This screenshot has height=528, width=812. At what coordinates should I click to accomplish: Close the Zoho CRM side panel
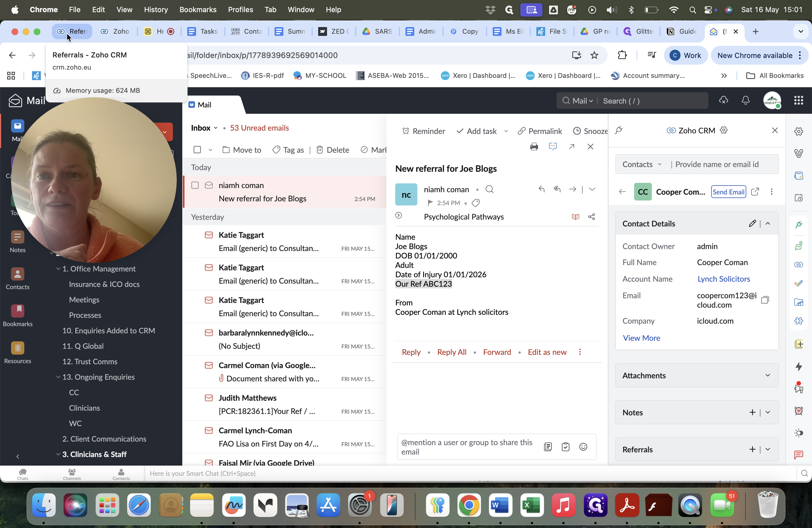point(775,130)
